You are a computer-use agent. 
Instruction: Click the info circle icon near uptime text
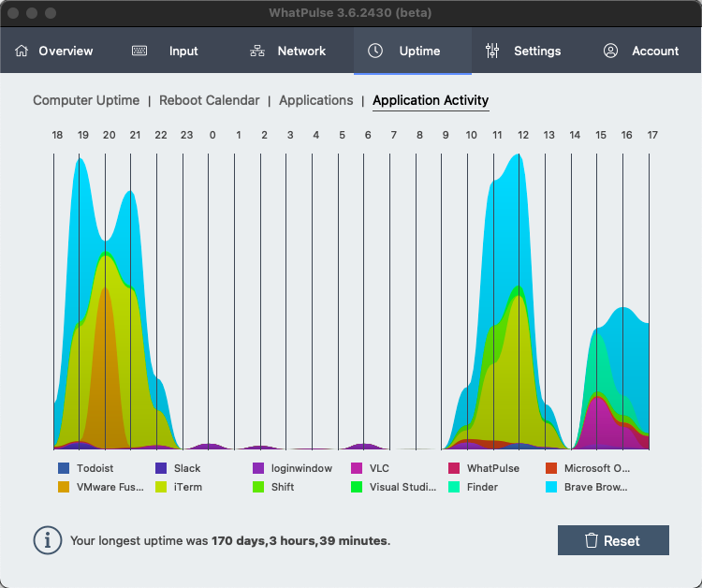point(48,540)
